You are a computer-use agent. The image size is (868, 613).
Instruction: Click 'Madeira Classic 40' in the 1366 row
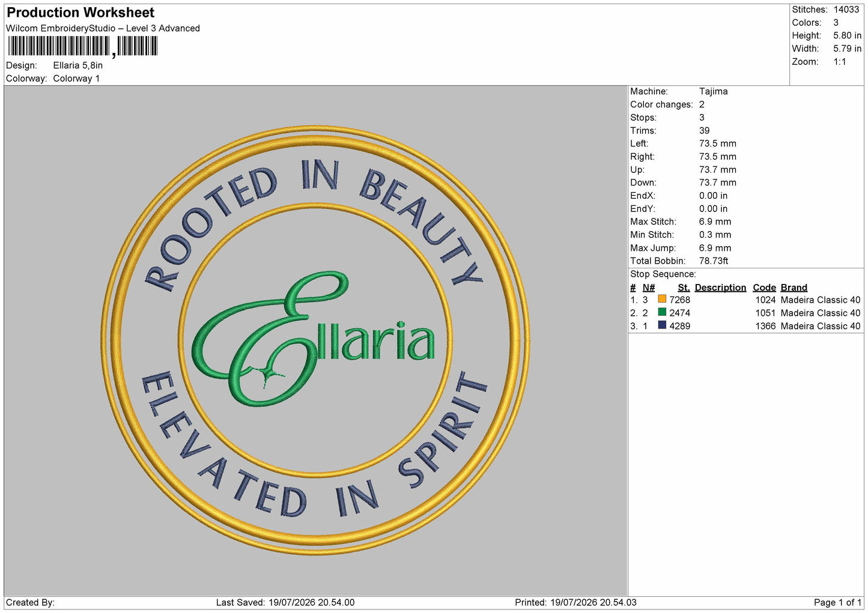(821, 326)
